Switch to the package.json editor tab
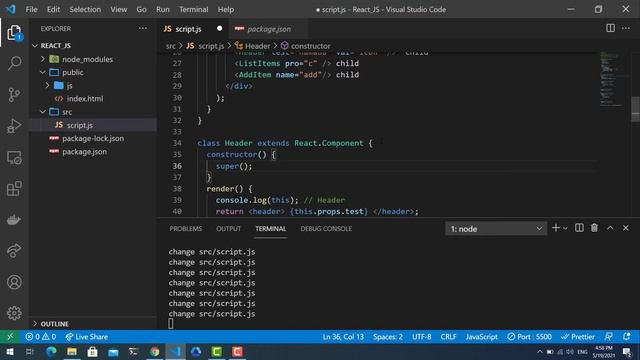This screenshot has width=640, height=360. coord(269,29)
